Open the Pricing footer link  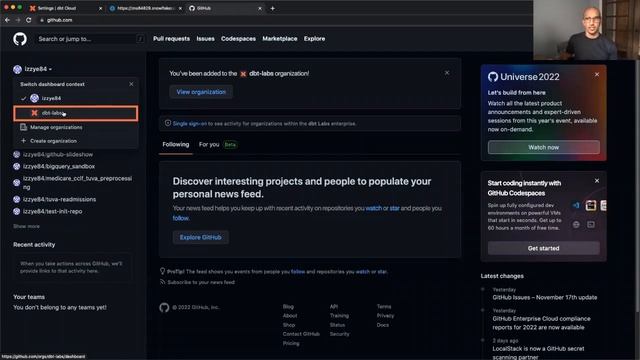coord(291,343)
